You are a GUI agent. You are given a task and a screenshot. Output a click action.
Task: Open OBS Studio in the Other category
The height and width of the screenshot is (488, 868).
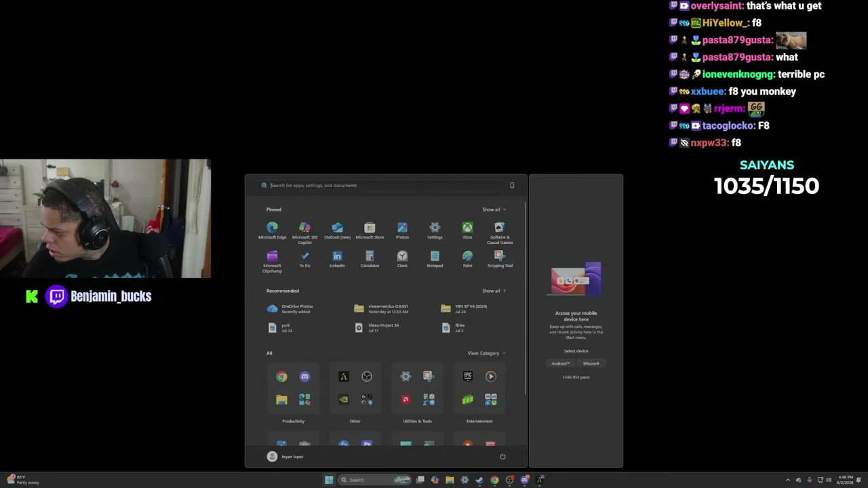pos(367,376)
